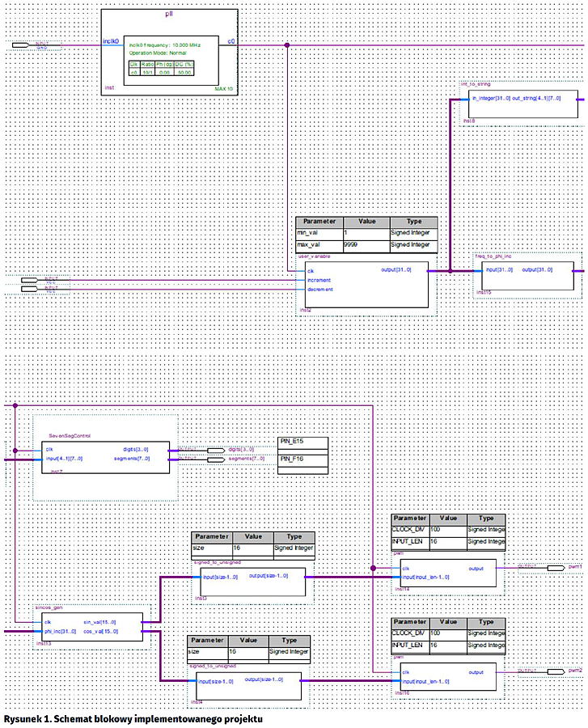The width and height of the screenshot is (588, 728).
Task: Select the user_variable block
Action: pos(366,285)
